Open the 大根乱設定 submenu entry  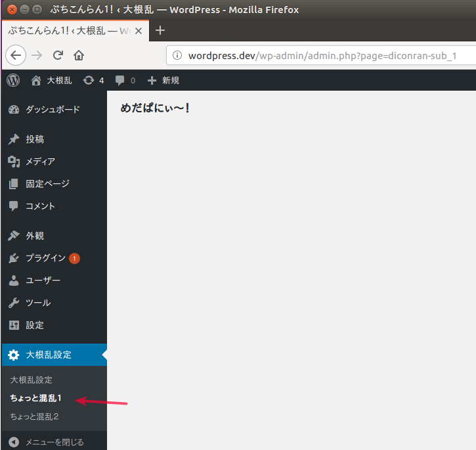(32, 380)
